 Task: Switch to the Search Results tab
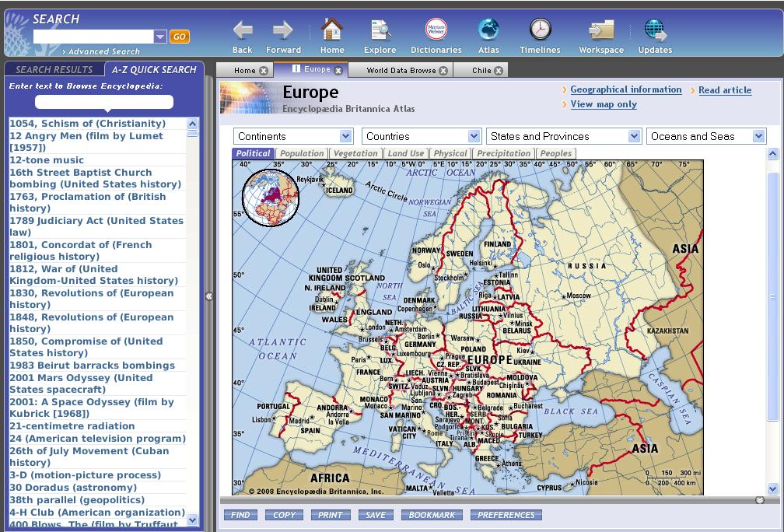[54, 69]
